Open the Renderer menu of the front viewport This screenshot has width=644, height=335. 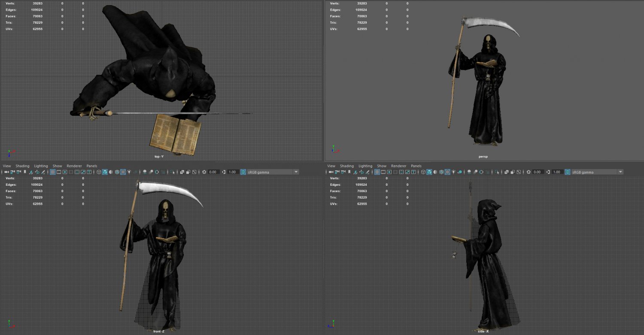click(74, 166)
